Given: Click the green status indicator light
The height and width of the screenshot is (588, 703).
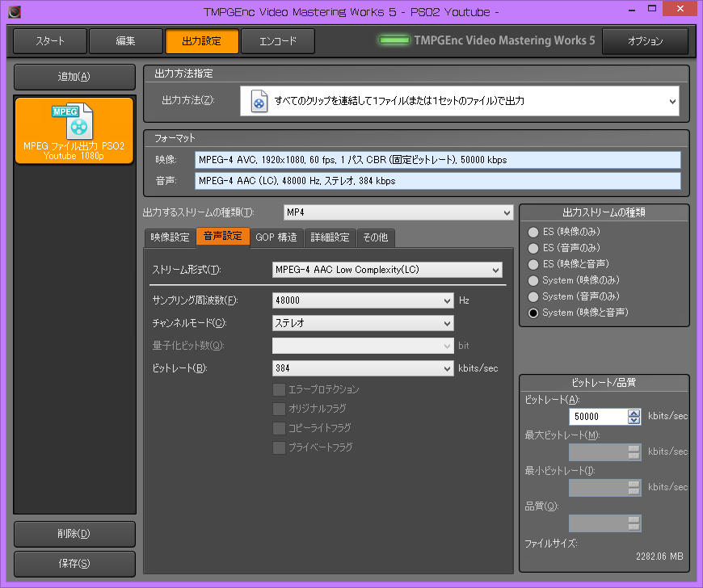Looking at the screenshot, I should pyautogui.click(x=394, y=40).
